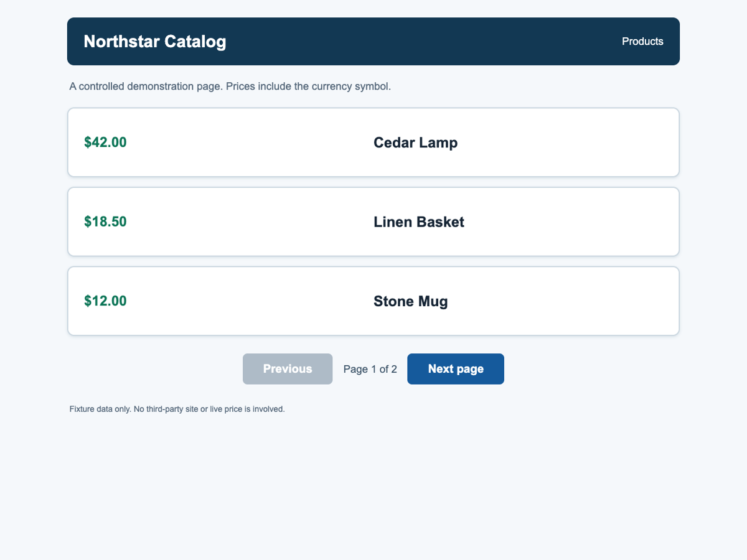Select the Cedar Lamp product name
Viewport: 747px width, 560px height.
[415, 142]
